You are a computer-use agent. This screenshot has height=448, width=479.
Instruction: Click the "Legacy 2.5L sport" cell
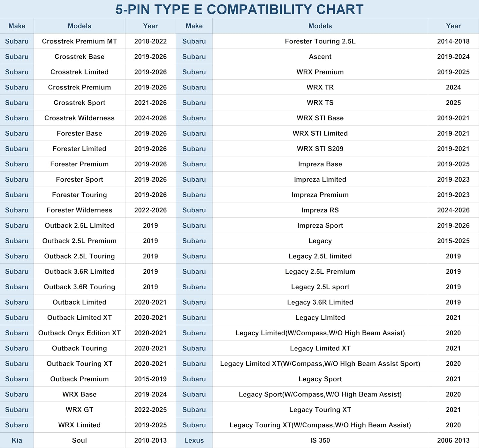click(320, 287)
